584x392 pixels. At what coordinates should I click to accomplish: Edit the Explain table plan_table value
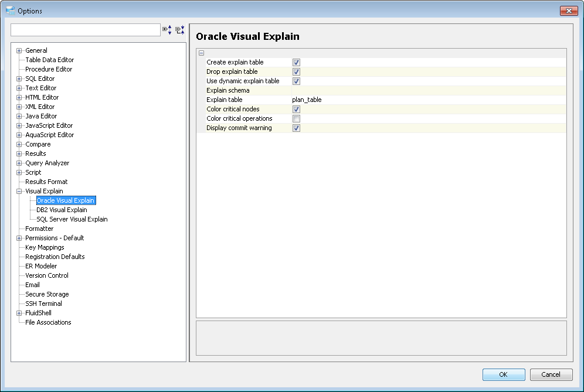click(x=428, y=100)
